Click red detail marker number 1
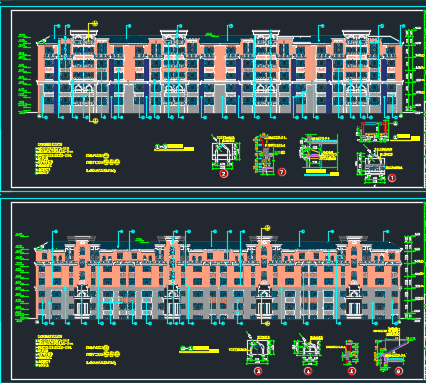426x383 pixels. pyautogui.click(x=392, y=178)
